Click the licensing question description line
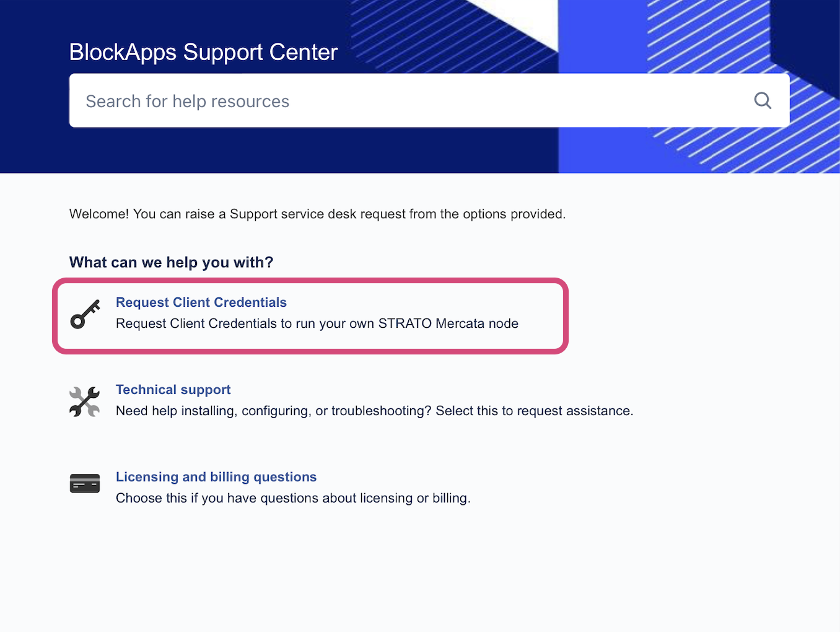The width and height of the screenshot is (840, 632). [293, 498]
